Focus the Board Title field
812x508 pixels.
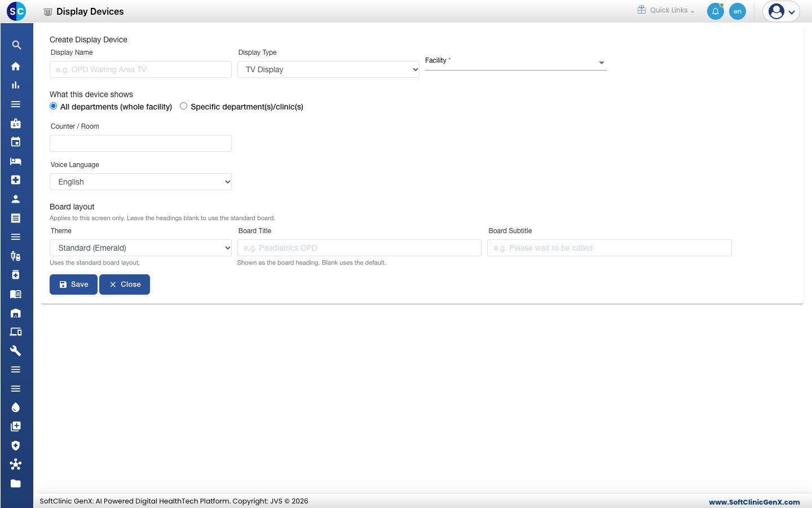pyautogui.click(x=359, y=248)
